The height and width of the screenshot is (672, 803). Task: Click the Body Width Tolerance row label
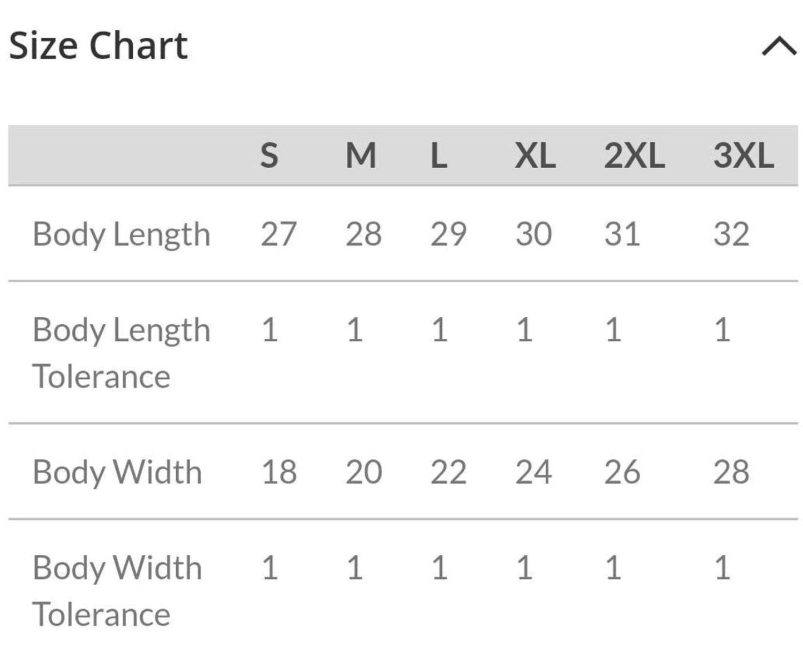point(117,590)
